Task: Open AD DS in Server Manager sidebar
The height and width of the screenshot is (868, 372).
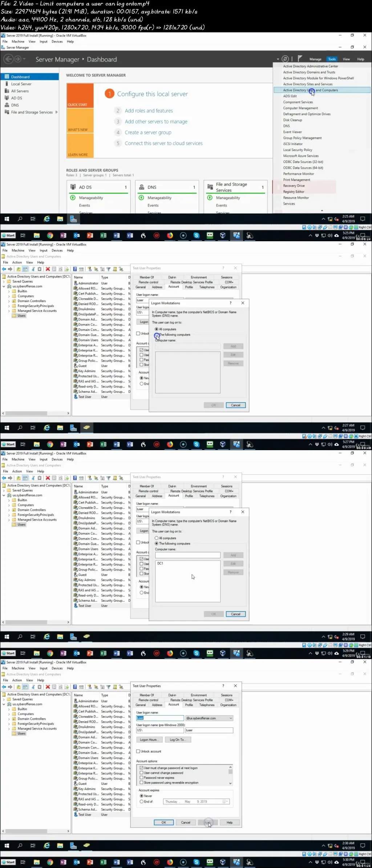Action: click(x=16, y=98)
